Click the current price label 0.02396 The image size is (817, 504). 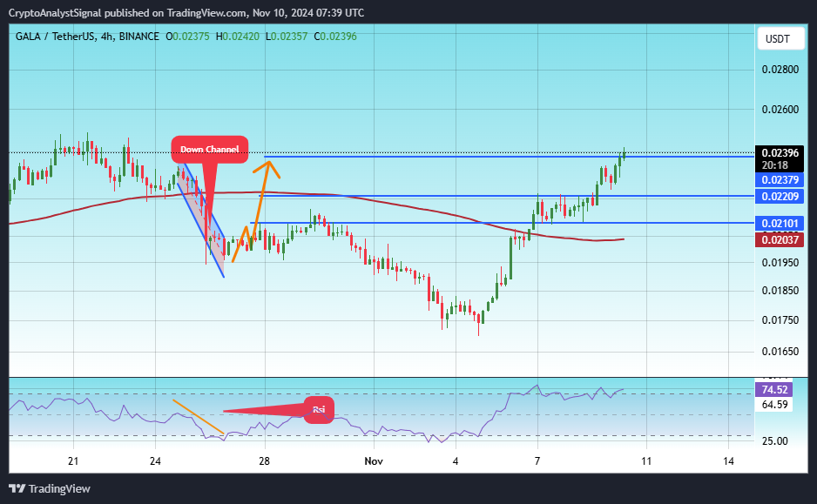(780, 152)
